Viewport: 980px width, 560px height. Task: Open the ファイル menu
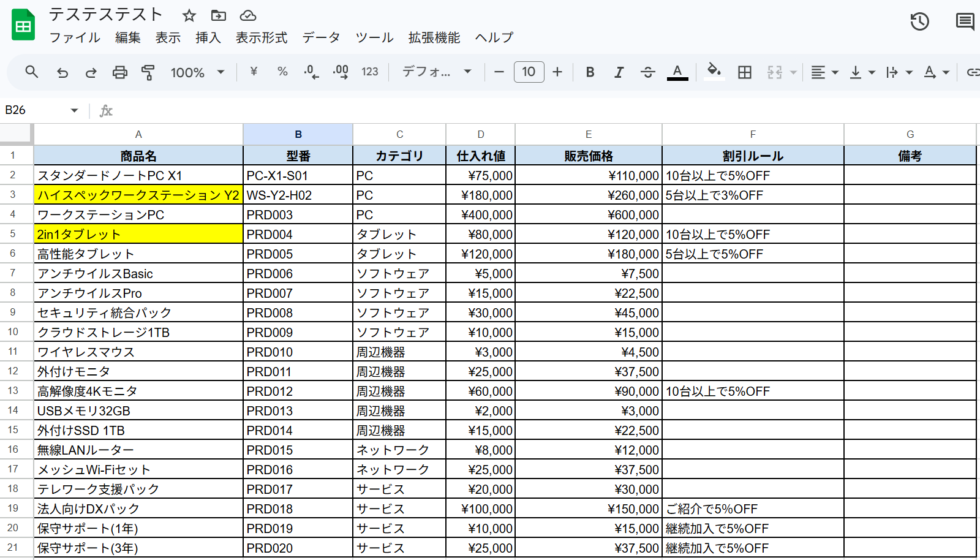pyautogui.click(x=75, y=37)
